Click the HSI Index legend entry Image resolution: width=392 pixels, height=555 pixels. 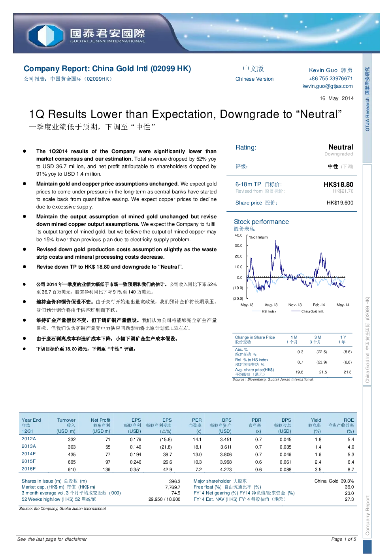tap(264, 311)
